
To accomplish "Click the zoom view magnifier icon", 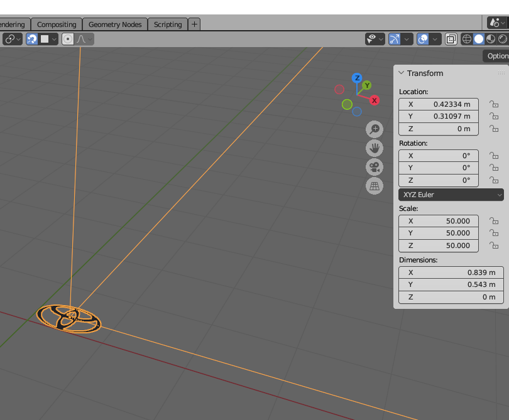I will pos(375,129).
